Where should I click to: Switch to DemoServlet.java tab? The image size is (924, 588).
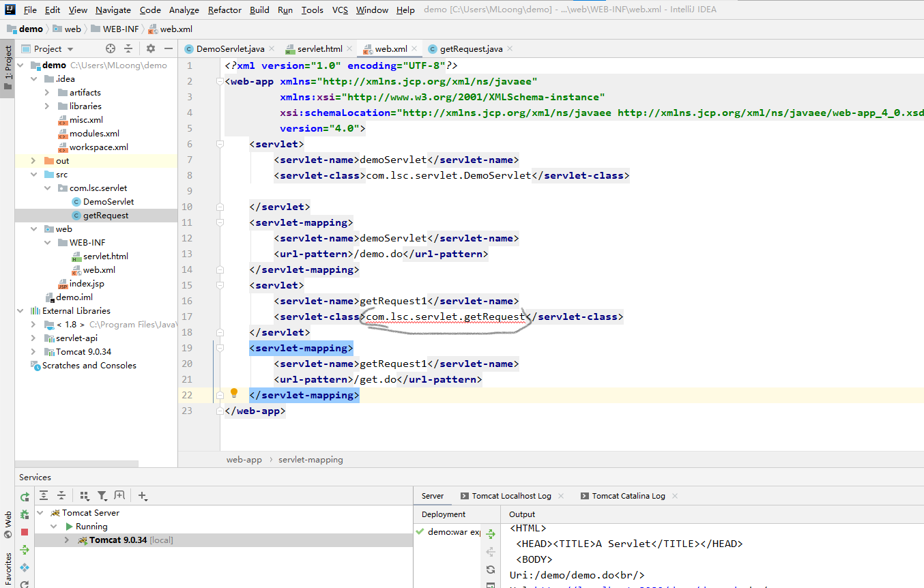230,49
